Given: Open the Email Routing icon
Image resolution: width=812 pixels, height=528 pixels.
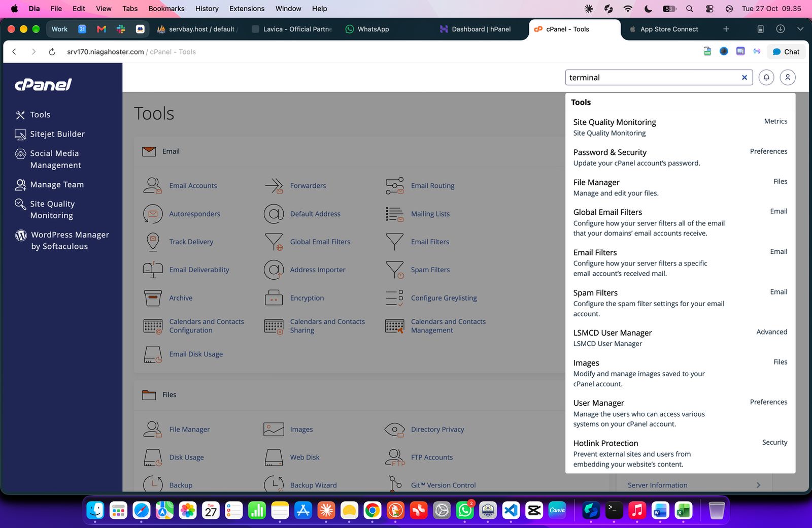Looking at the screenshot, I should tap(394, 186).
